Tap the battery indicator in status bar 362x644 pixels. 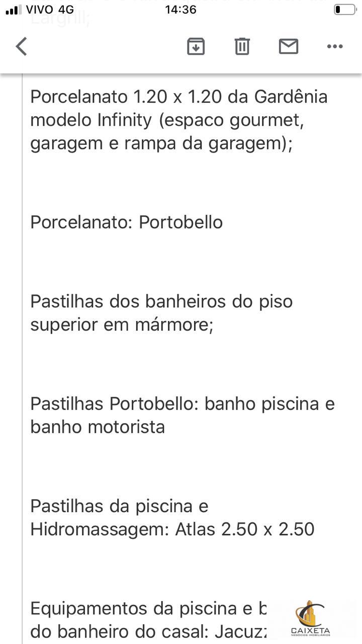344,10
